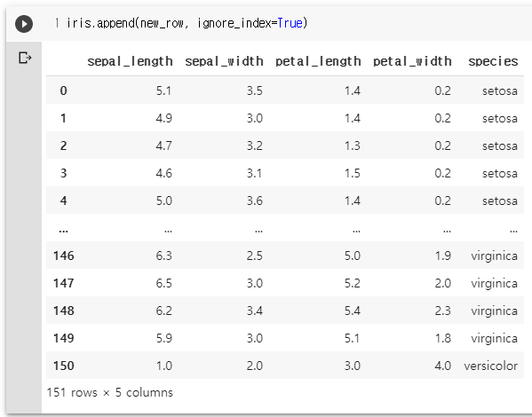The image size is (532, 417).
Task: Select row index 0 label
Action: [63, 90]
